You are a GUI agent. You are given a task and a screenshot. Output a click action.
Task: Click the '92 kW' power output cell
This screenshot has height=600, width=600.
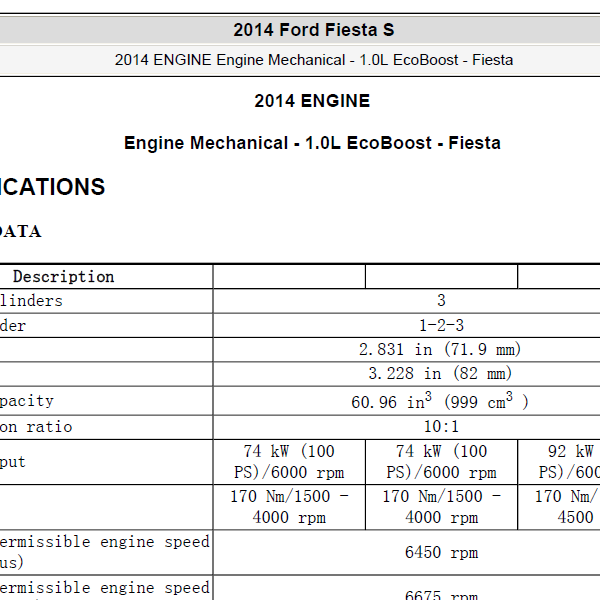click(x=559, y=462)
